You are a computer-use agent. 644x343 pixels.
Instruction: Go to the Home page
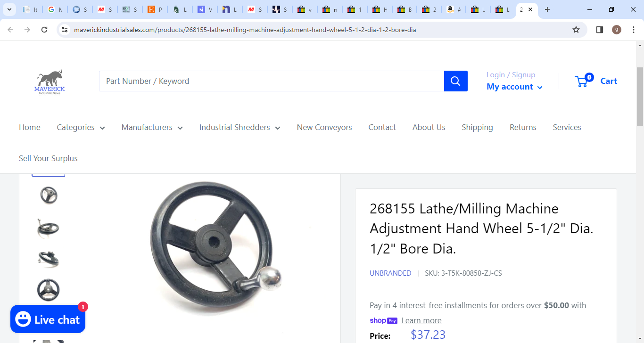pos(30,127)
